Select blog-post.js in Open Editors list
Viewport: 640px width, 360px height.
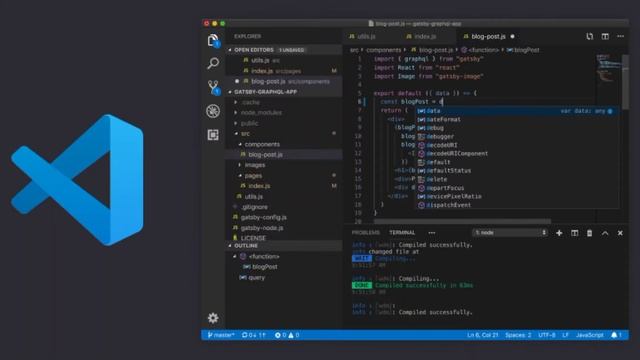(x=284, y=81)
